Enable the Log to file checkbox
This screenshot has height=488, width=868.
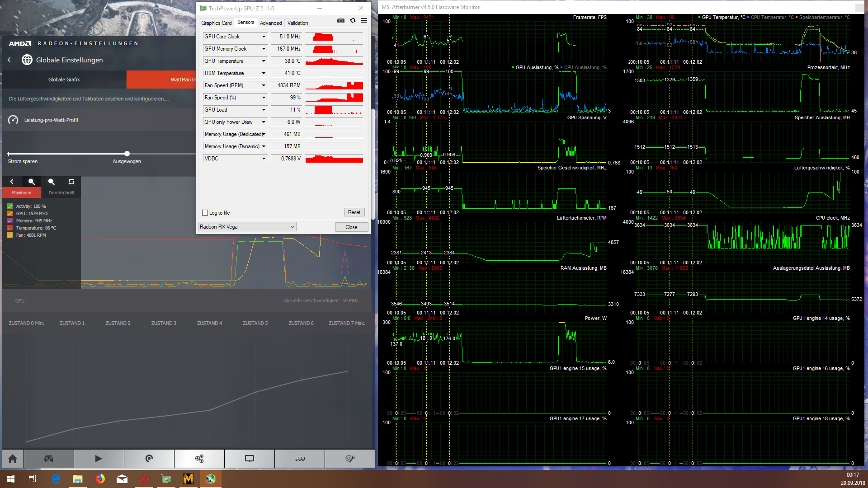click(x=205, y=213)
